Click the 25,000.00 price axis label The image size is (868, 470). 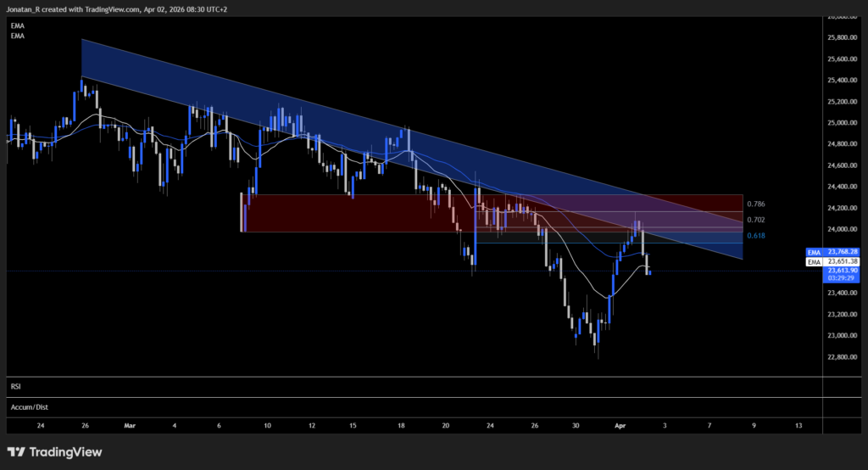pyautogui.click(x=842, y=123)
